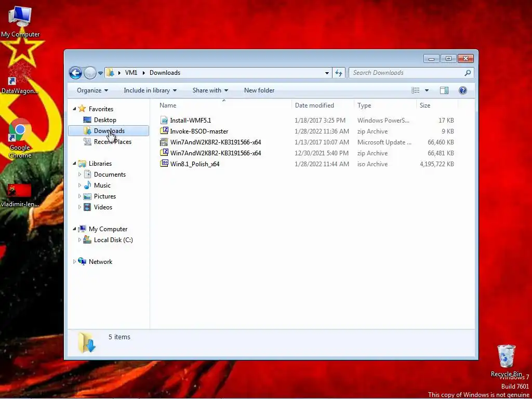Click the Invoke-BSOD-master zip icon
The width and height of the screenshot is (532, 399).
164,131
